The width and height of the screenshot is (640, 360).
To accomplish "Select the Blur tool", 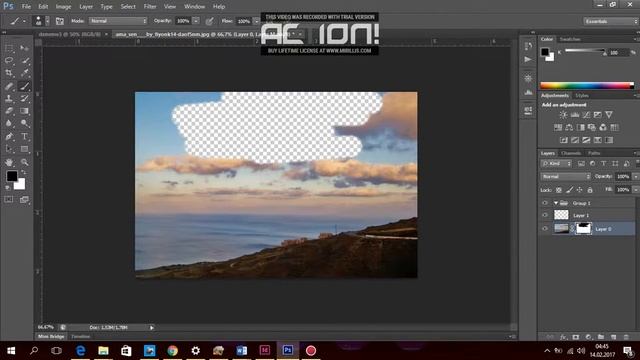I will coord(9,123).
